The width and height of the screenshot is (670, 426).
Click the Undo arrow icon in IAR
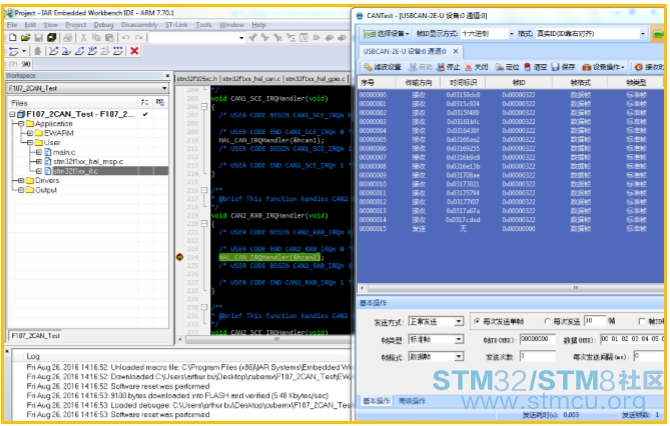click(126, 38)
